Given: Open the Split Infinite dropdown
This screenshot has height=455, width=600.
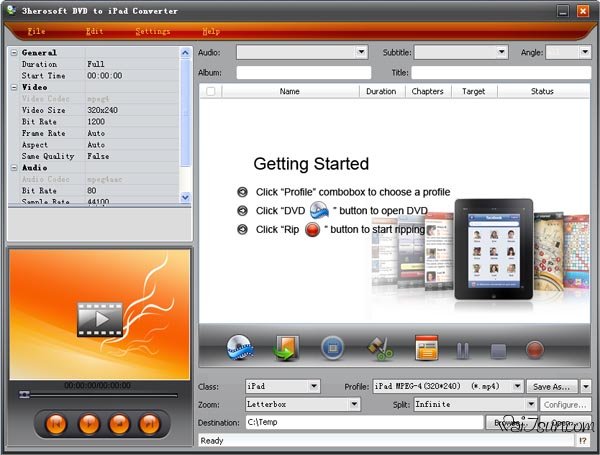Looking at the screenshot, I should point(531,404).
